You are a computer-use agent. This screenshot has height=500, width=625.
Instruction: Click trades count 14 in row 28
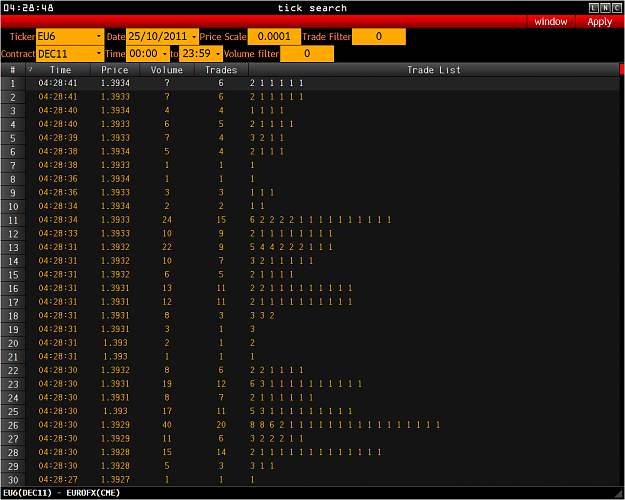coord(221,452)
